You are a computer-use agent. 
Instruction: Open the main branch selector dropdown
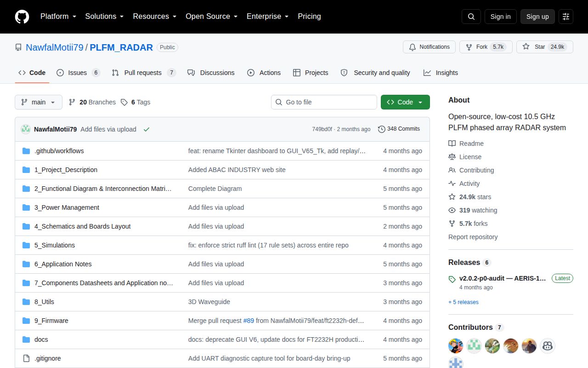(x=39, y=102)
